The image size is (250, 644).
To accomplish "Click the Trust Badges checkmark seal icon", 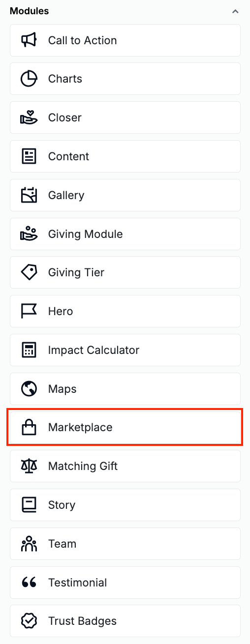I will coord(29,621).
